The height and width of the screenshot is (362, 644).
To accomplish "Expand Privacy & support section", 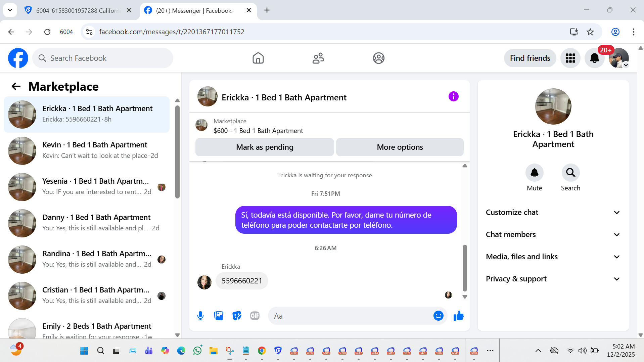I will click(x=553, y=279).
